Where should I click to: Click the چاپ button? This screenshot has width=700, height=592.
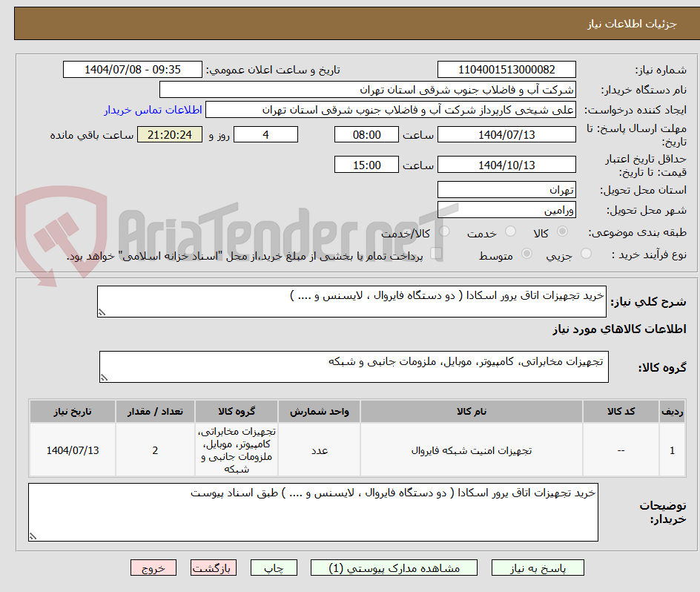(273, 568)
